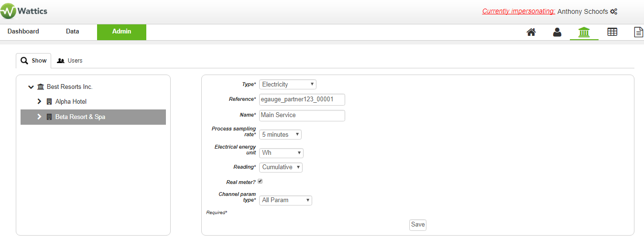Click the Wattics logo
The width and height of the screenshot is (644, 238).
click(24, 11)
